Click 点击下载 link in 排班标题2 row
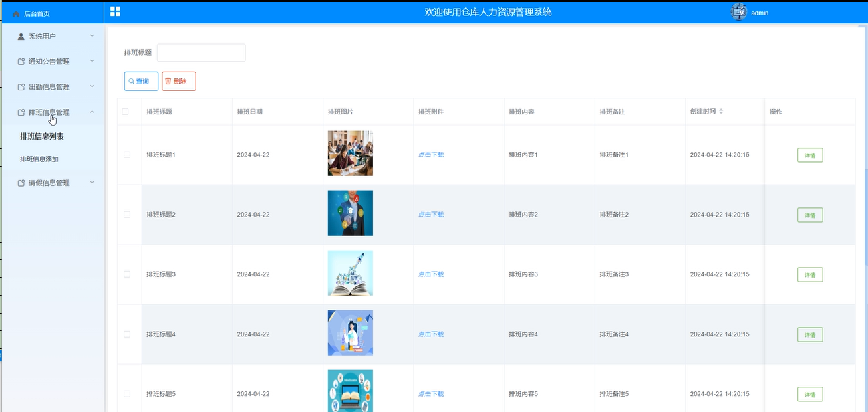This screenshot has height=412, width=868. click(x=431, y=215)
